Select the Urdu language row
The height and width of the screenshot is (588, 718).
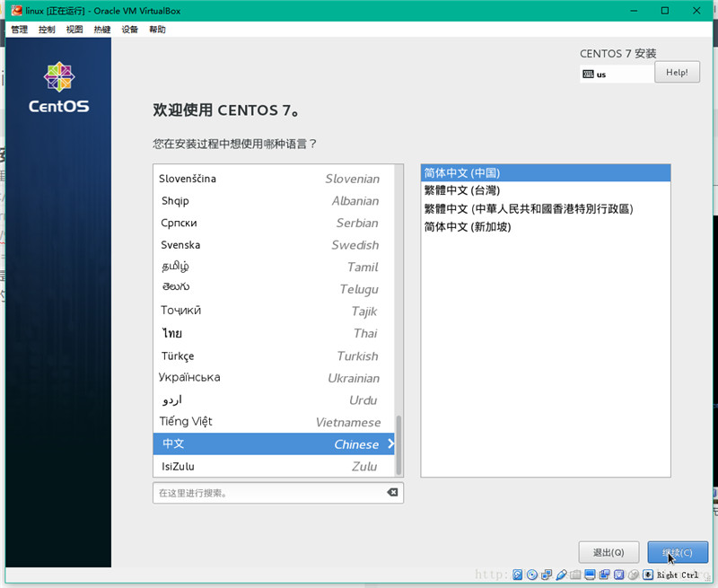pyautogui.click(x=274, y=400)
